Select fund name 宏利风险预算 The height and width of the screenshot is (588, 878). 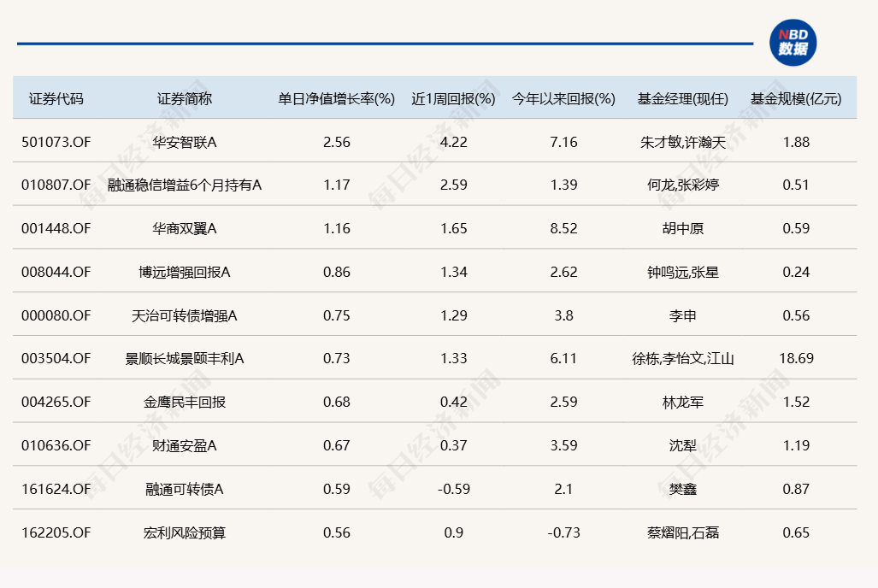[x=184, y=533]
